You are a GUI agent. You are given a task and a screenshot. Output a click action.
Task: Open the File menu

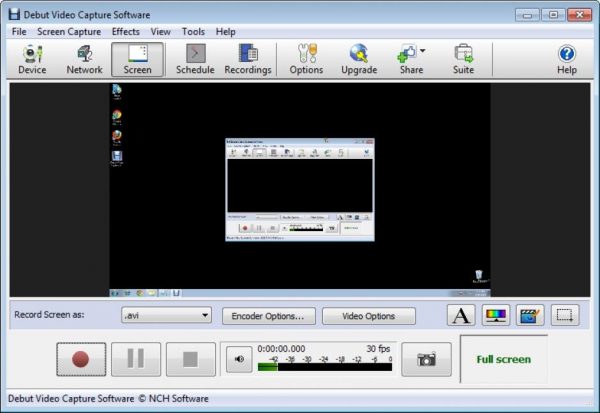19,32
